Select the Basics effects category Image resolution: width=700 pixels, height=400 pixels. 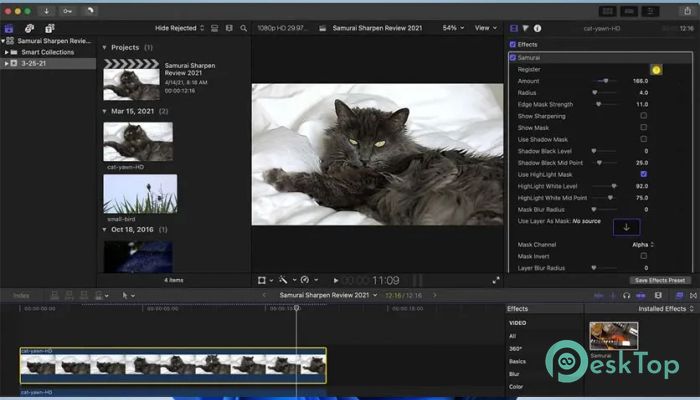coord(517,361)
